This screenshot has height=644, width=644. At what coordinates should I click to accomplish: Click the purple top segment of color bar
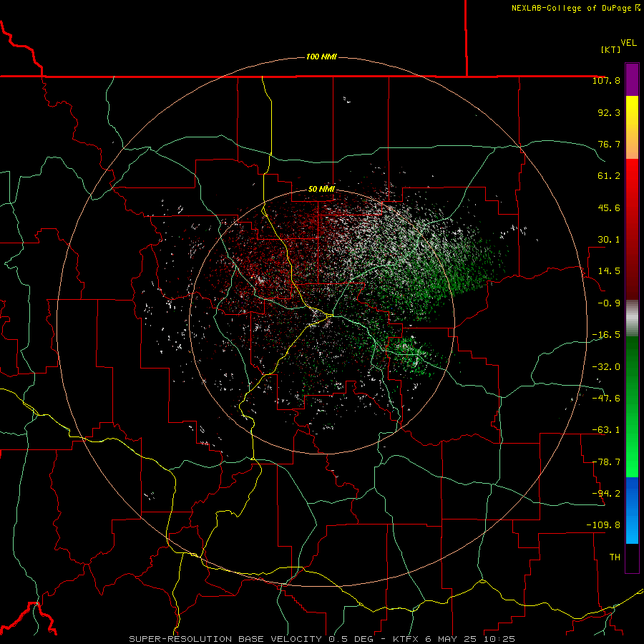pyautogui.click(x=632, y=79)
